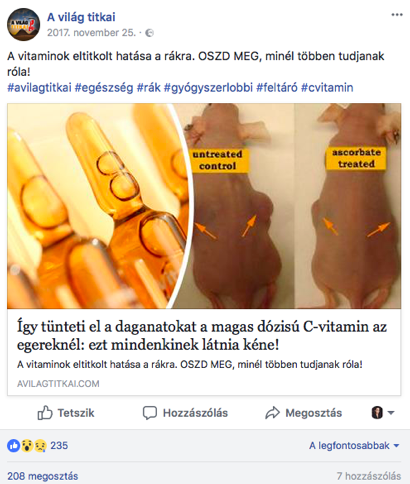Click the A világ titkai profile picture
The width and height of the screenshot is (410, 484).
[x=23, y=25]
